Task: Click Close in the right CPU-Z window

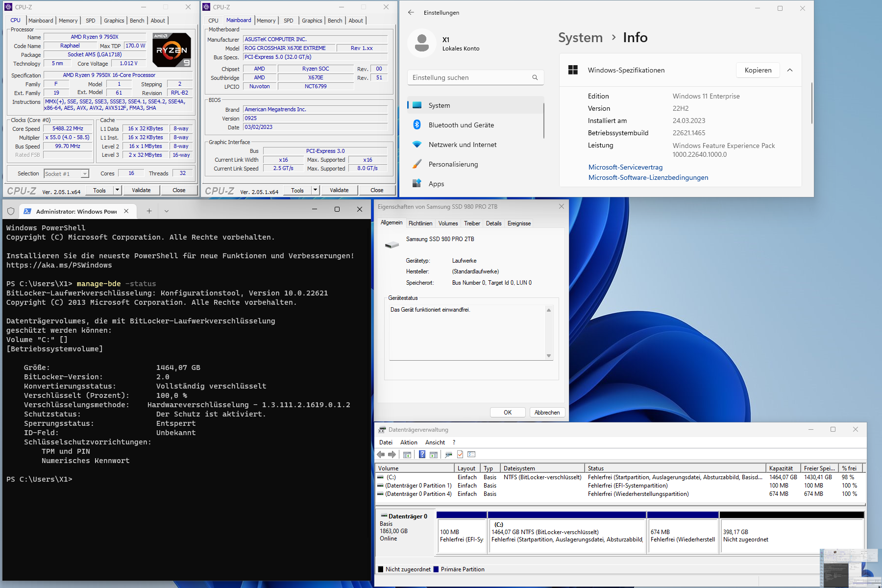Action: pyautogui.click(x=377, y=190)
